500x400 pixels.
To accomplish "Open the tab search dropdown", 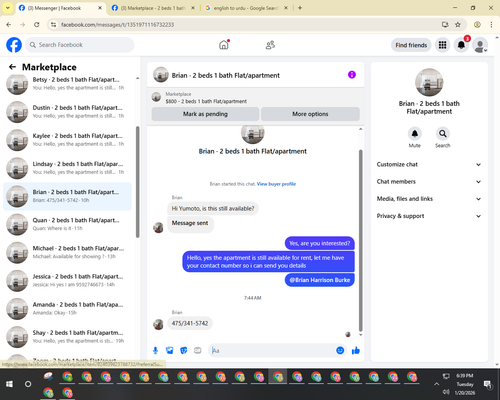I will [x=8, y=8].
